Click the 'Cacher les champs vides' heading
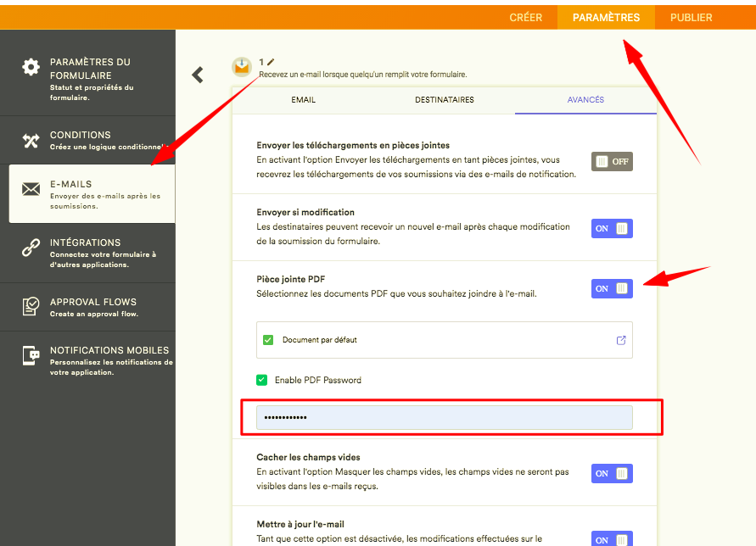Image resolution: width=756 pixels, height=546 pixels. [308, 457]
